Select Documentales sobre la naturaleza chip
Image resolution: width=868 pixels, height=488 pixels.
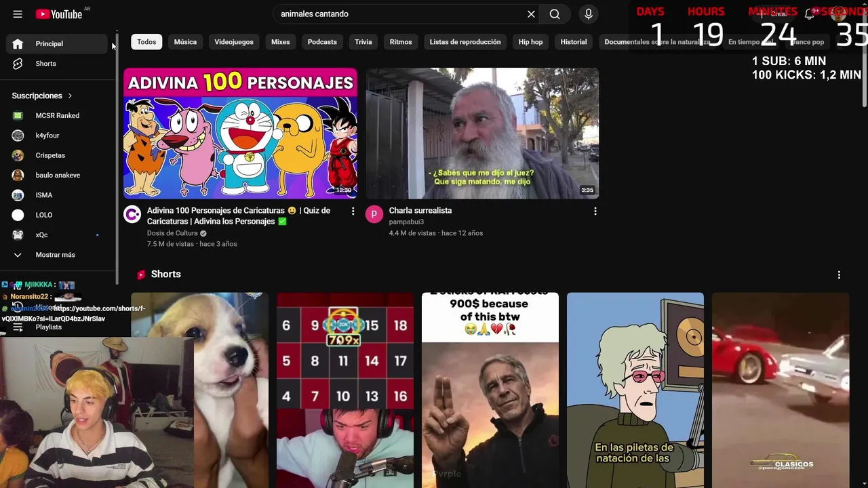tap(657, 42)
